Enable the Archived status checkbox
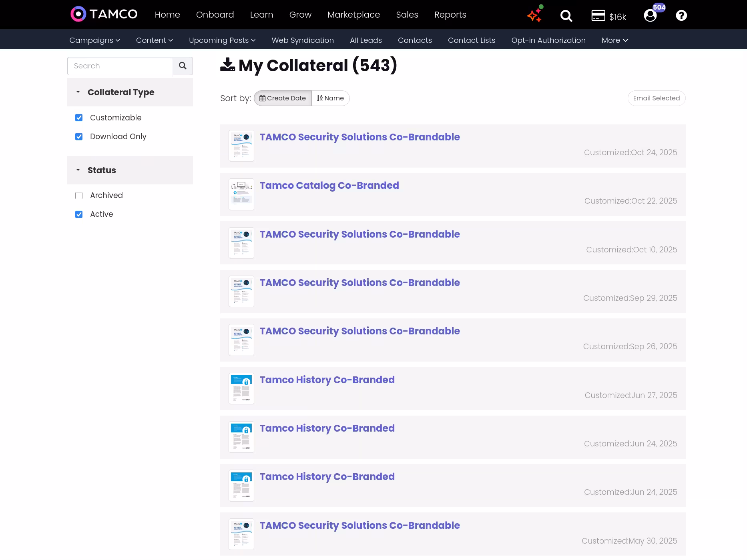Screen dimensions: 747x560 pyautogui.click(x=79, y=196)
